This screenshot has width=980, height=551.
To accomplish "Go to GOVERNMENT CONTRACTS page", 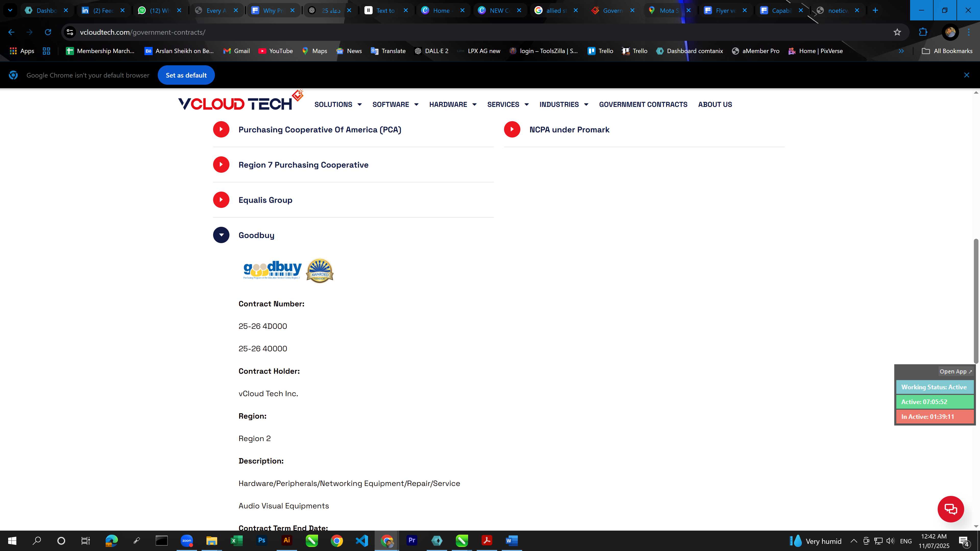I will 643,105.
